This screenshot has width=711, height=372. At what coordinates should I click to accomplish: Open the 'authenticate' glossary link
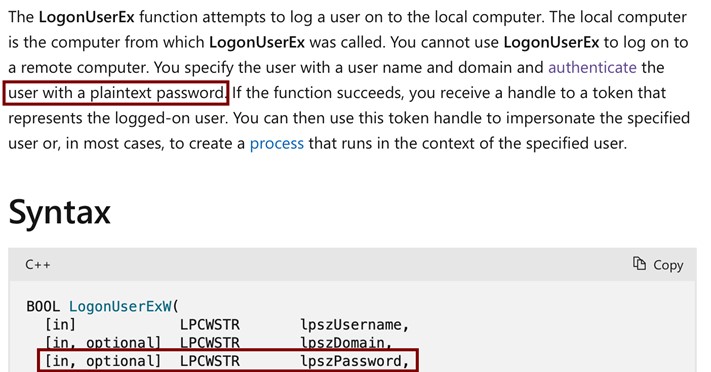pos(592,68)
